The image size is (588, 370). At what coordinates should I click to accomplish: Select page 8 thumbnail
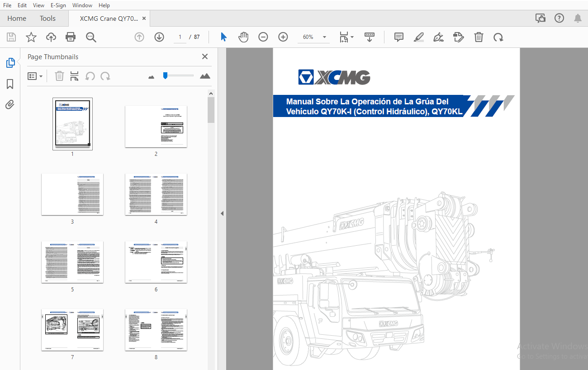click(156, 330)
